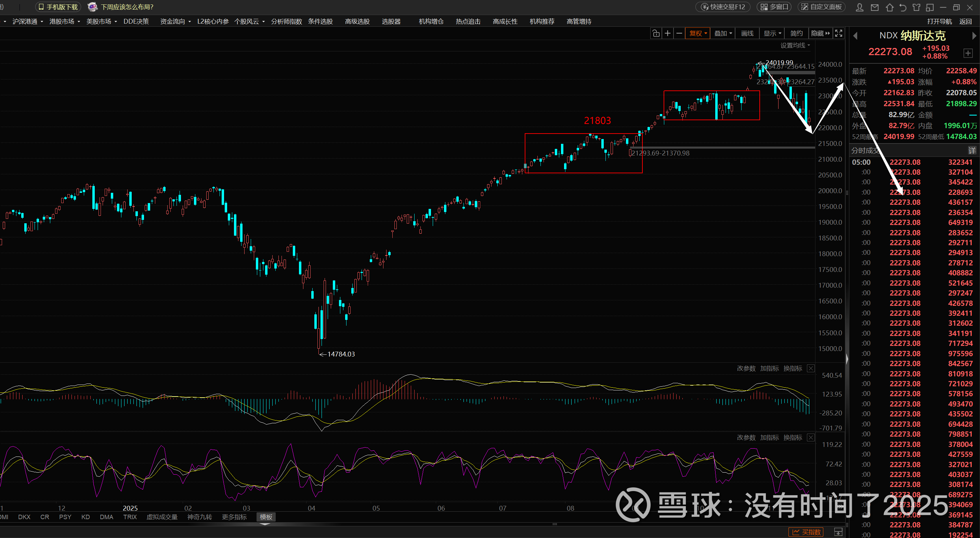Close the MACD indicator panel
Screen dimensions: 980x538
811,368
